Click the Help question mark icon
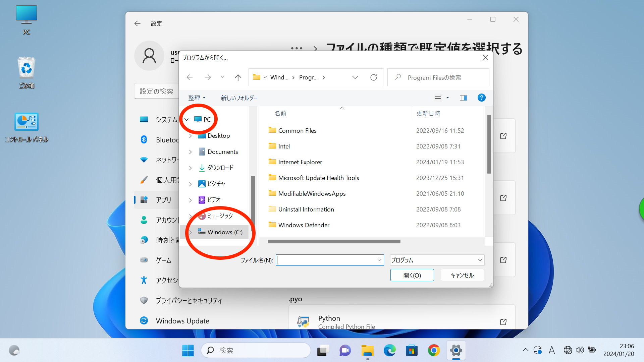 [x=481, y=98]
